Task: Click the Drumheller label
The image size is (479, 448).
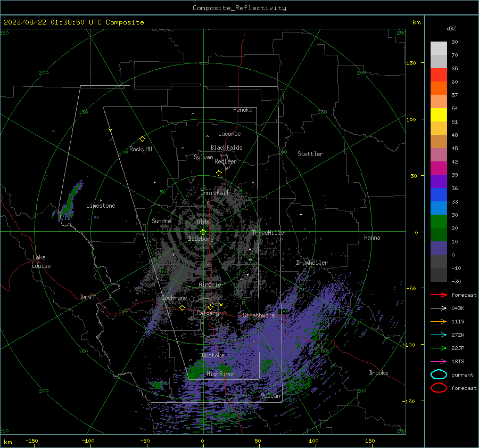Action: pyautogui.click(x=312, y=263)
